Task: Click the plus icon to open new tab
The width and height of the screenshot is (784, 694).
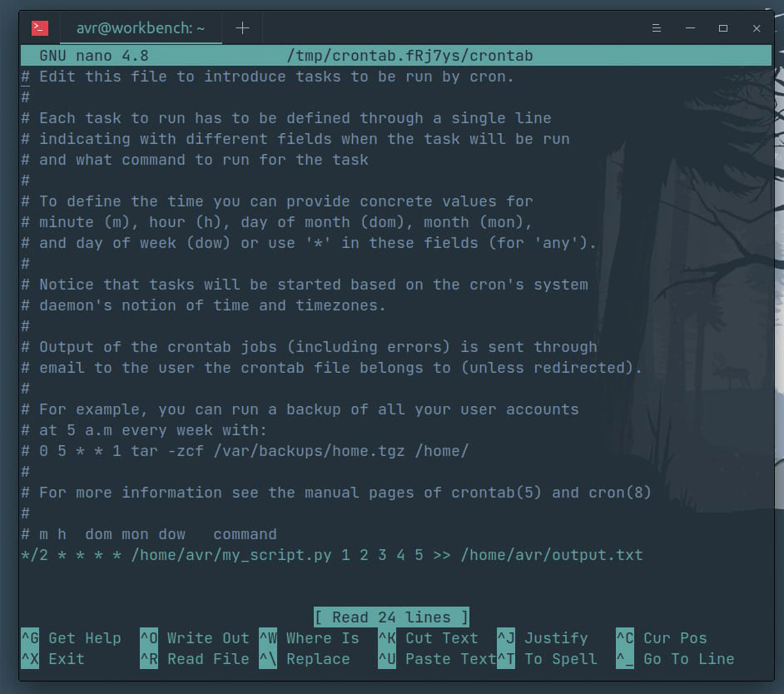Action: (x=241, y=27)
